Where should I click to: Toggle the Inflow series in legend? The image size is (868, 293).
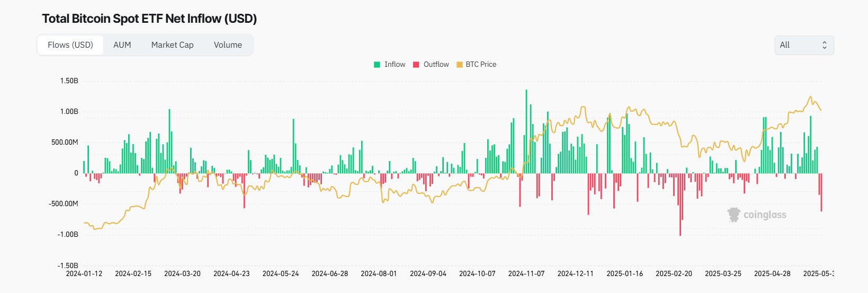(x=395, y=65)
